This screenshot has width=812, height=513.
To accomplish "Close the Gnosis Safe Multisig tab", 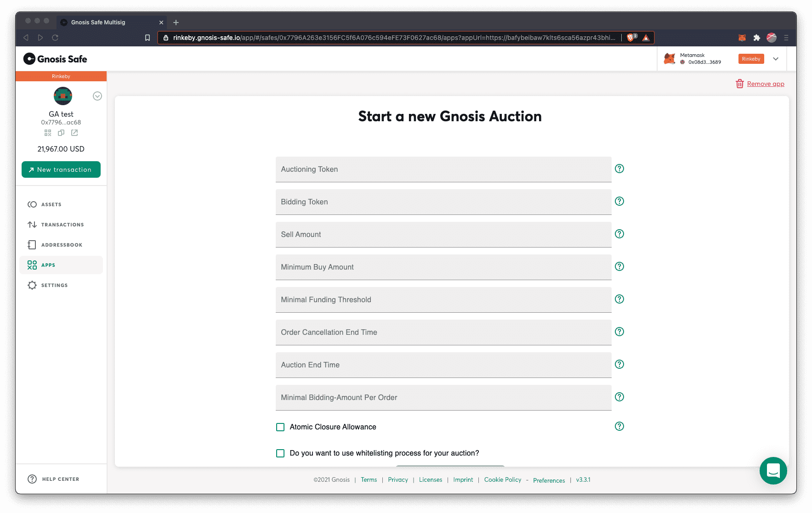I will [x=161, y=23].
